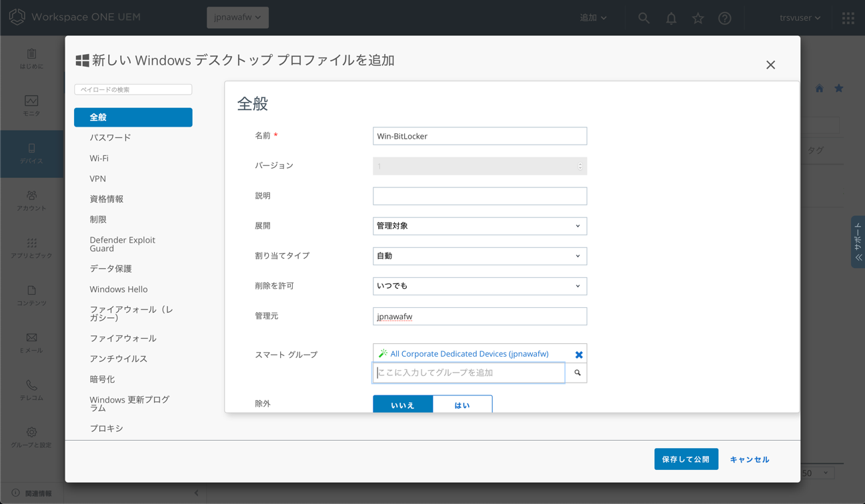Viewport: 865px width, 504px height.
Task: Open the 割り当てタイプ dropdown
Action: coord(480,256)
